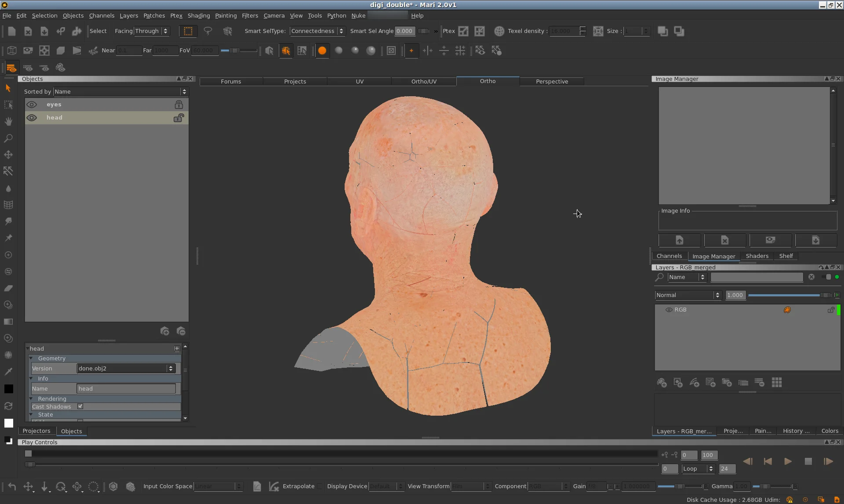The width and height of the screenshot is (844, 504).
Task: Click the add object icon in the Objects panel
Action: (x=165, y=331)
